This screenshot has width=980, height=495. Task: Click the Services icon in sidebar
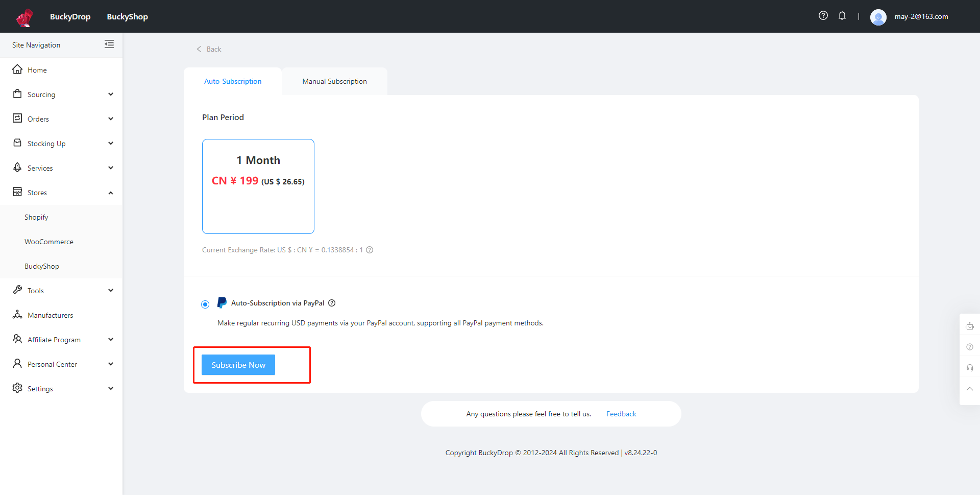coord(17,168)
